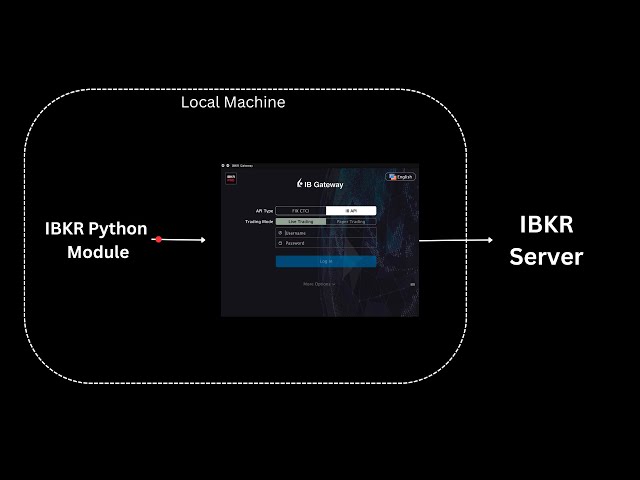Viewport: 640px width, 480px height.
Task: Click the small keyboard icon beside More Options
Action: [413, 284]
